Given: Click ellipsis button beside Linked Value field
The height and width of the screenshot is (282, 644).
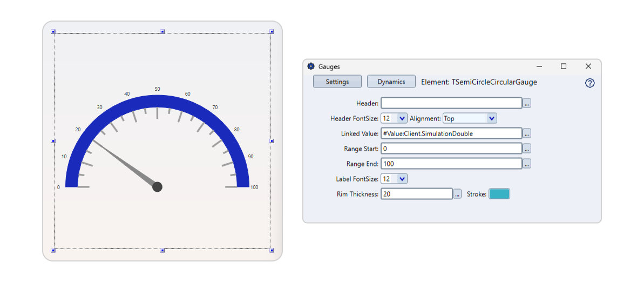Looking at the screenshot, I should tap(527, 133).
